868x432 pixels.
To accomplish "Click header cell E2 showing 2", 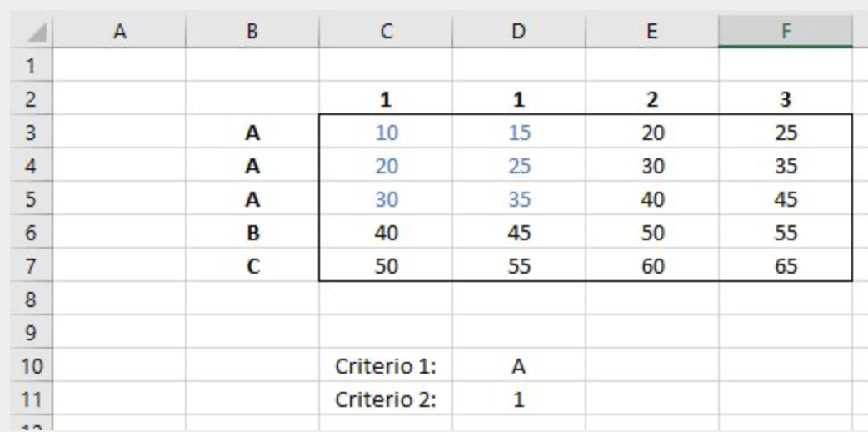I will (652, 99).
